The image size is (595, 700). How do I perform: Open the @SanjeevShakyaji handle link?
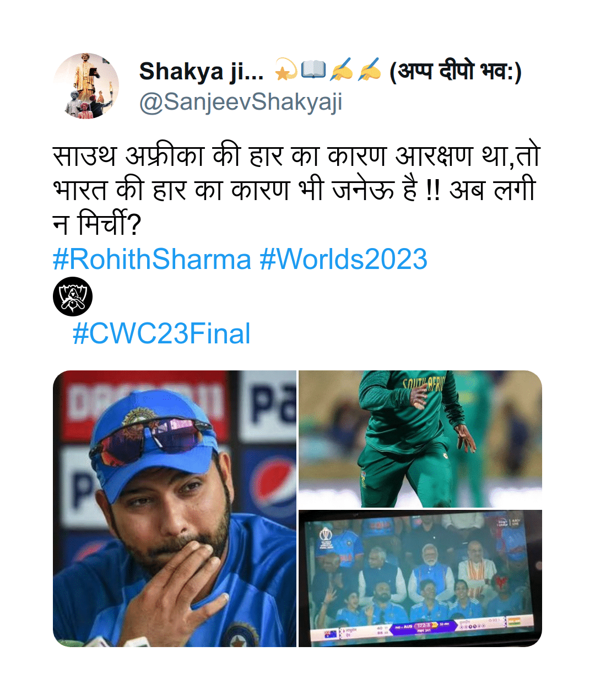[241, 102]
